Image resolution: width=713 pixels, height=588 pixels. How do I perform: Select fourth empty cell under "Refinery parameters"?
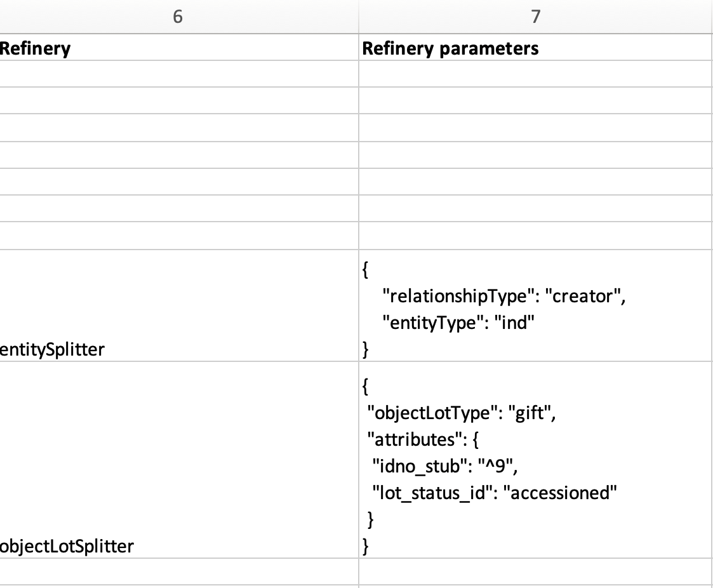(x=535, y=155)
